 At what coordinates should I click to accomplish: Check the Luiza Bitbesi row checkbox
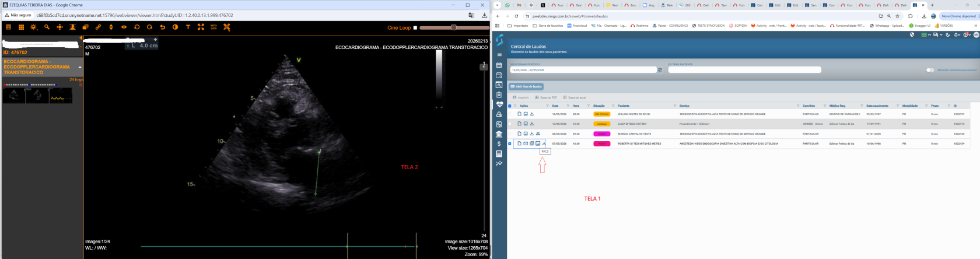[510, 124]
